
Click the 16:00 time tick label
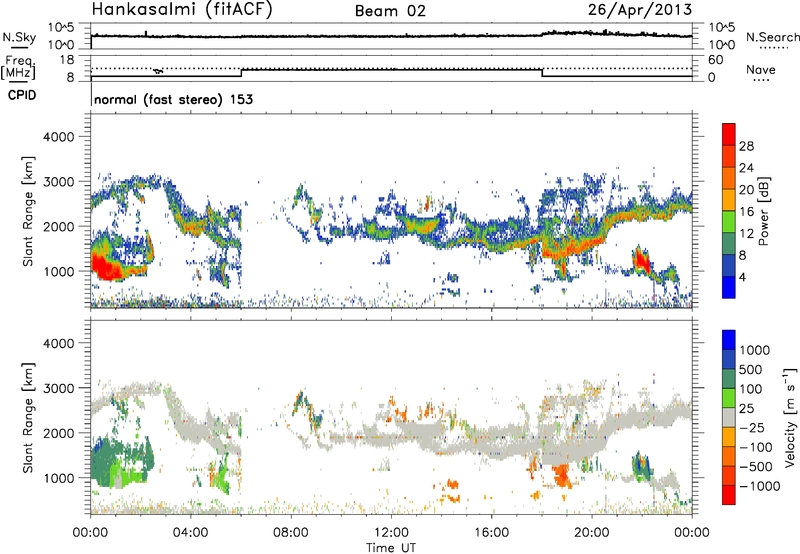click(x=491, y=533)
